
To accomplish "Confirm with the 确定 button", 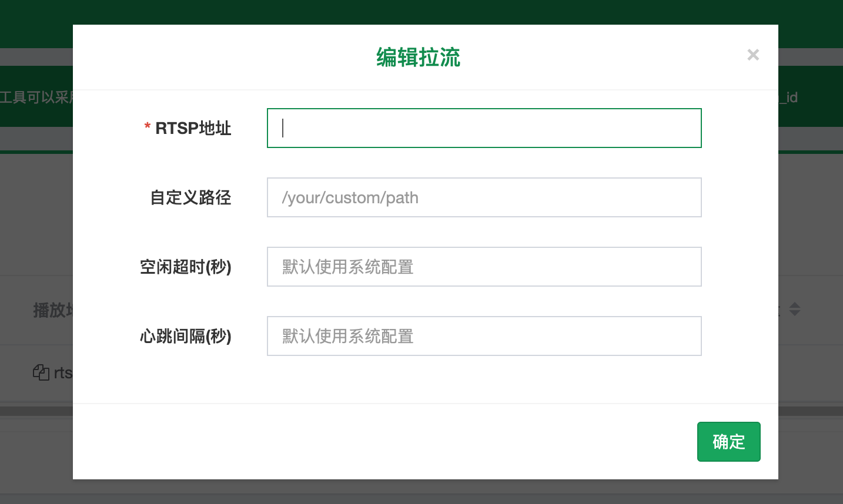I will pos(728,442).
